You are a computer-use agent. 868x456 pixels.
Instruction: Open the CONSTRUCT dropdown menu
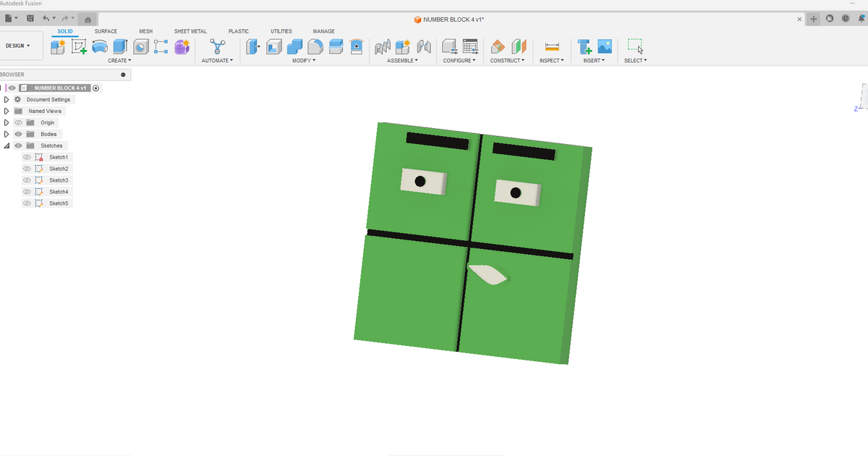pyautogui.click(x=507, y=61)
